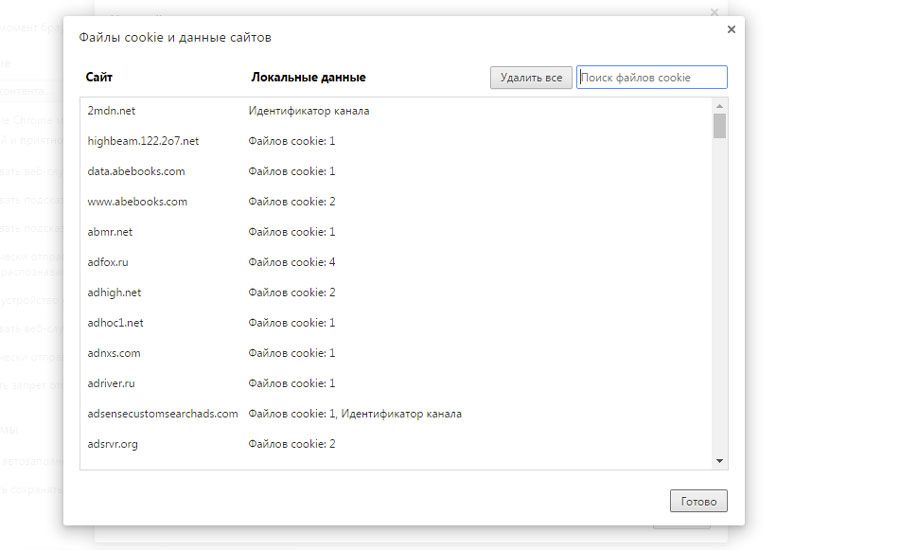
Task: Select the abmr.net site entry
Action: pyautogui.click(x=110, y=232)
